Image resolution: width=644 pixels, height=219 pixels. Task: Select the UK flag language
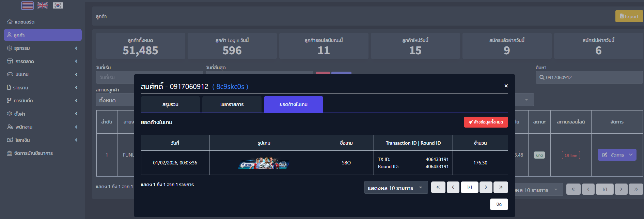pyautogui.click(x=43, y=5)
